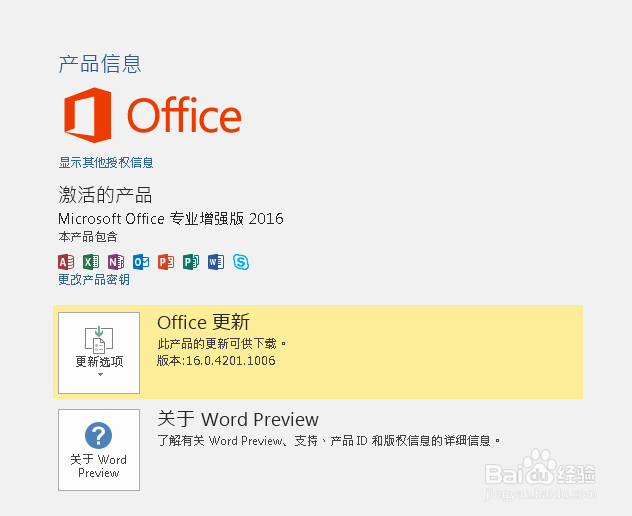Click the PowerPoint app icon

(166, 262)
